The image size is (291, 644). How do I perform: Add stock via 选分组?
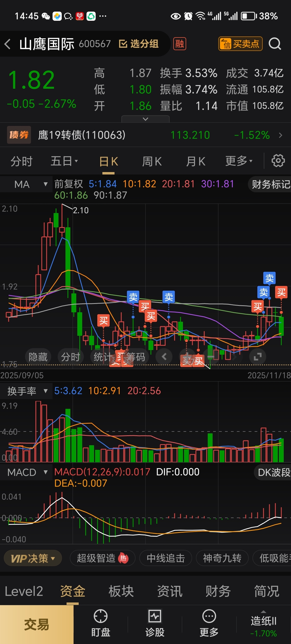pyautogui.click(x=139, y=44)
